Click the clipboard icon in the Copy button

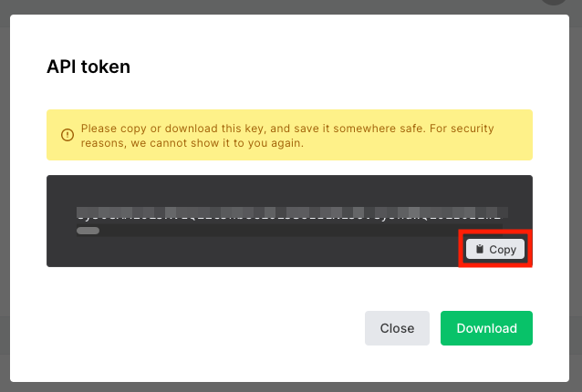click(480, 249)
